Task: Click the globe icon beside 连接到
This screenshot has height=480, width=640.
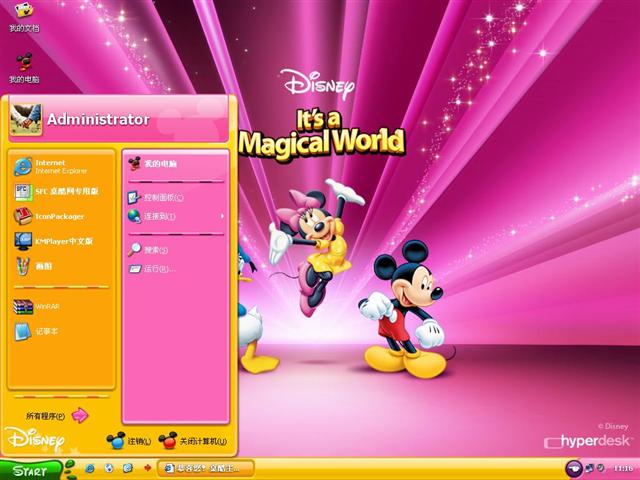Action: [134, 216]
